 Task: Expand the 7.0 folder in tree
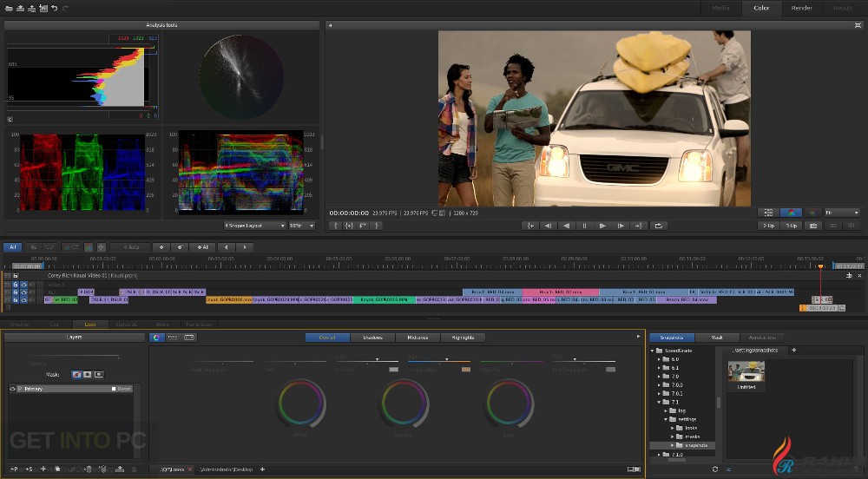(659, 376)
